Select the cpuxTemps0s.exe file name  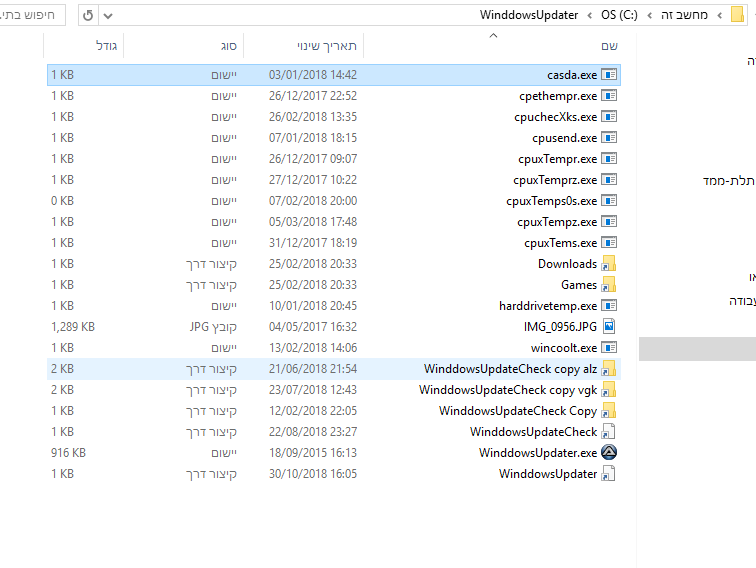click(552, 201)
